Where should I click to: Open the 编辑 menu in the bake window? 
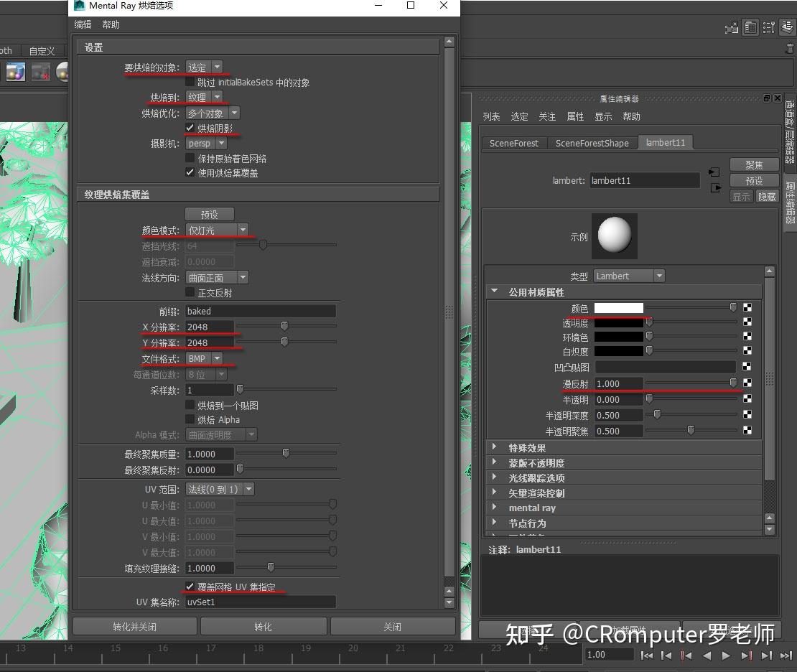[82, 24]
